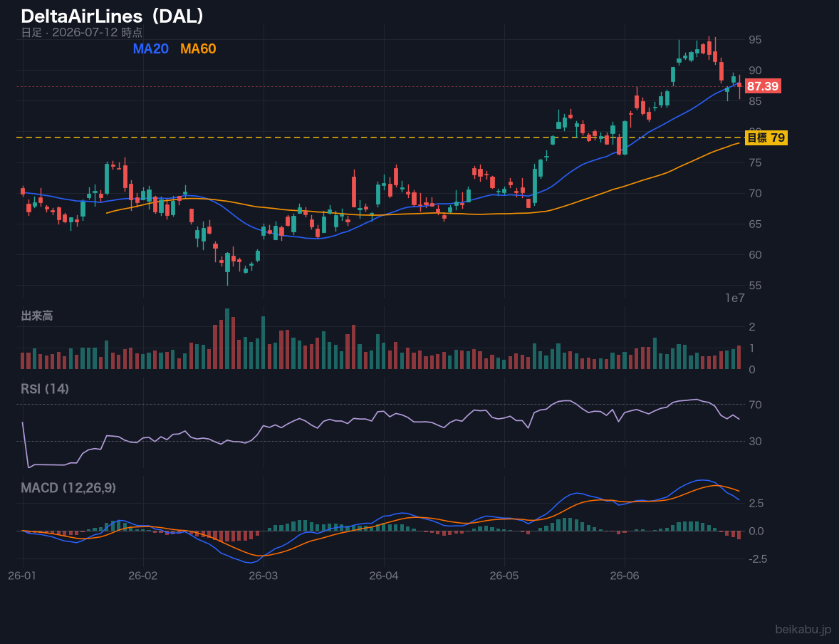839x644 pixels.
Task: Click the RSI 70 level label
Action: (x=755, y=405)
